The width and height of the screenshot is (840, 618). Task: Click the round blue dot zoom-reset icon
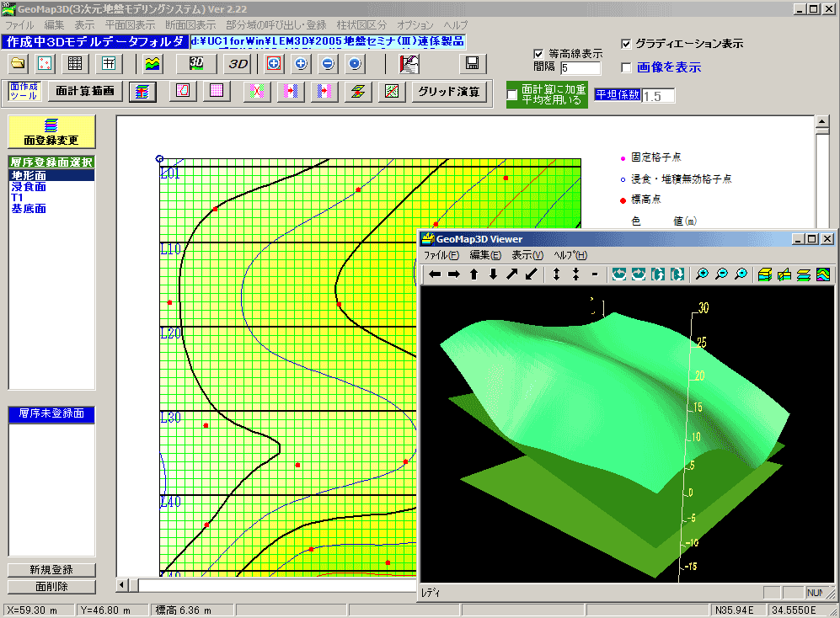355,64
